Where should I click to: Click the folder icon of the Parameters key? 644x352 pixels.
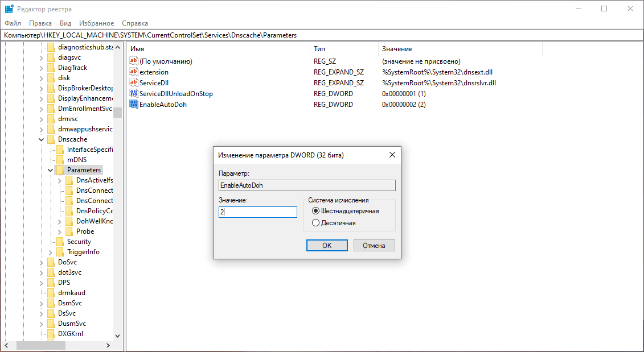click(60, 170)
